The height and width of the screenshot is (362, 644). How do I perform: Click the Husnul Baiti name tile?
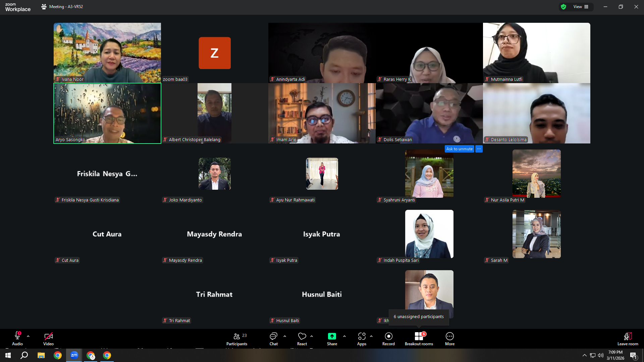point(322,294)
